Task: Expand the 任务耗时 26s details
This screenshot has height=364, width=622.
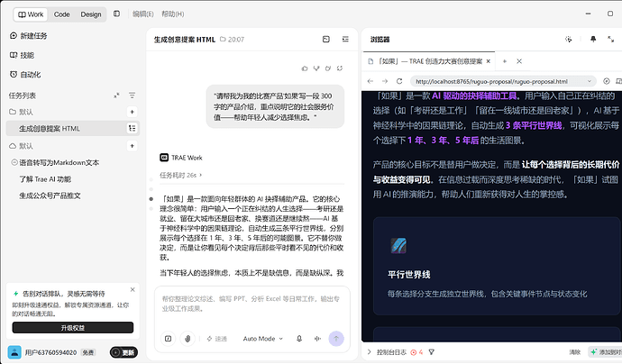Action: [x=181, y=175]
